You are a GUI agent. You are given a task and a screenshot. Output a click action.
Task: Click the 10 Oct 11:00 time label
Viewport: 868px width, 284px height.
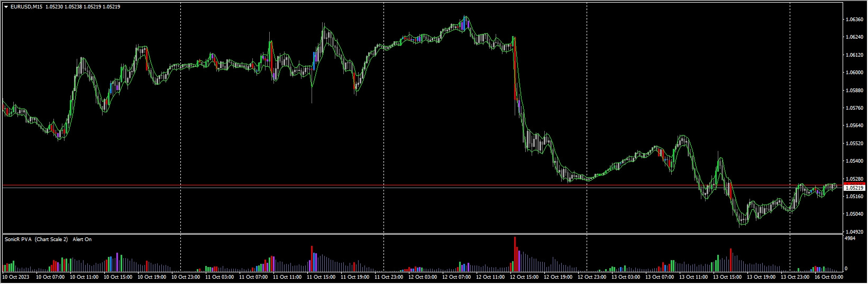pos(85,277)
